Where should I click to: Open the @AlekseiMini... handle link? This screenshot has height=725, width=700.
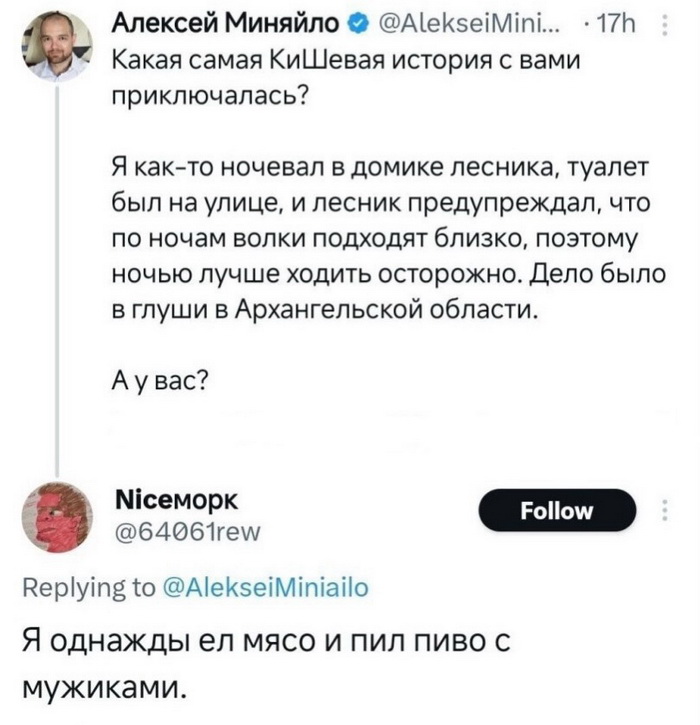[468, 24]
